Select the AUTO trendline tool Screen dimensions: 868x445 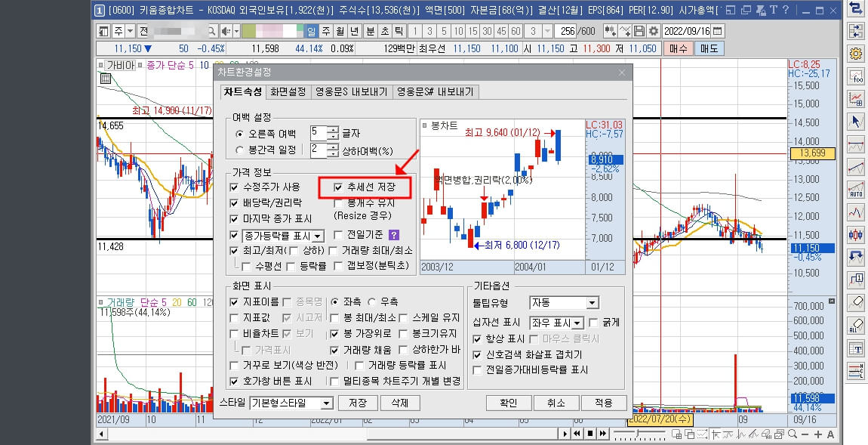(x=856, y=190)
